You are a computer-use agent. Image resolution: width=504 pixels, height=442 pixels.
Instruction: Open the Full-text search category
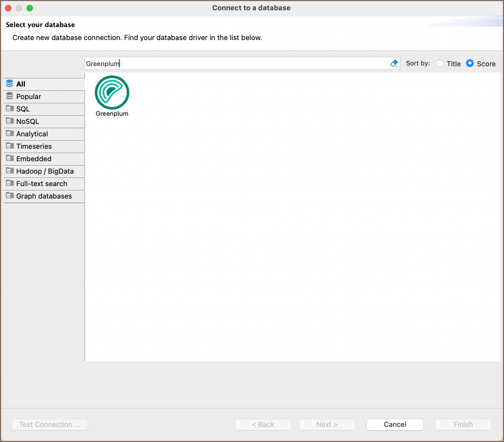pyautogui.click(x=42, y=183)
